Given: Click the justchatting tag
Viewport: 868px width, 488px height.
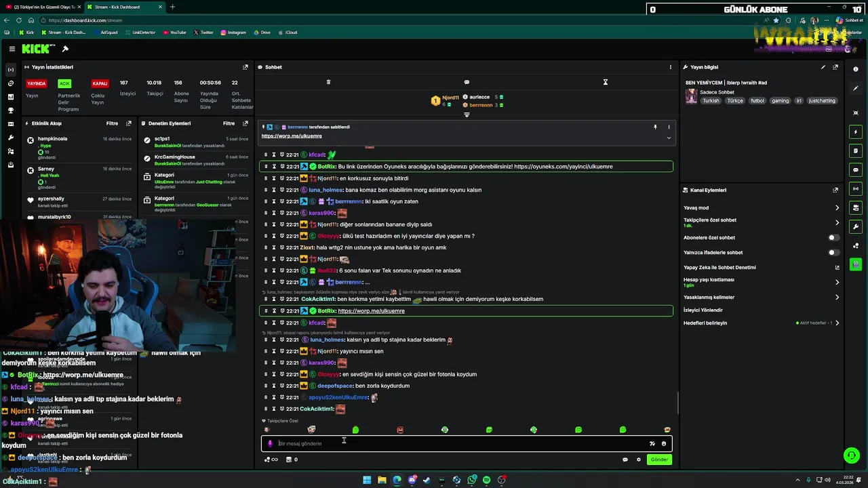Looking at the screenshot, I should 822,101.
